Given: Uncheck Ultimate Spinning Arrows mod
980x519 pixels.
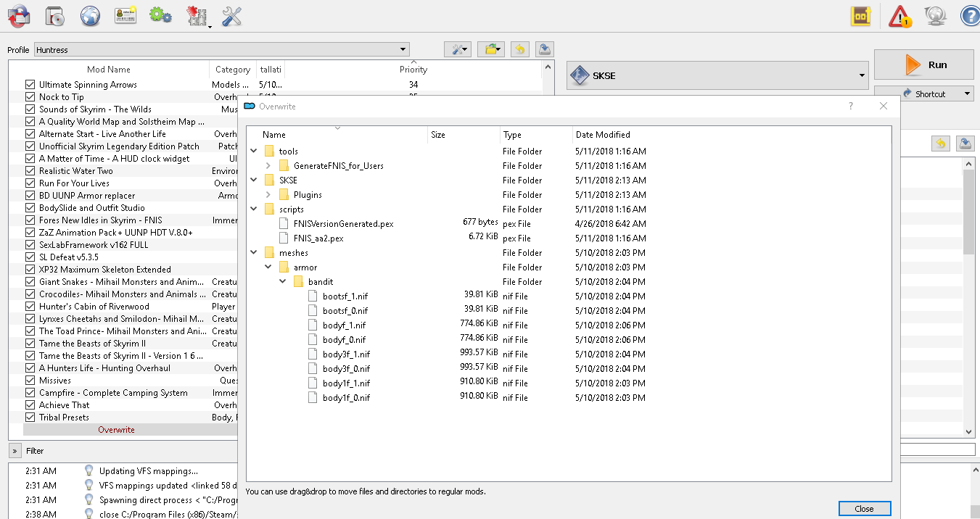Looking at the screenshot, I should click(30, 85).
